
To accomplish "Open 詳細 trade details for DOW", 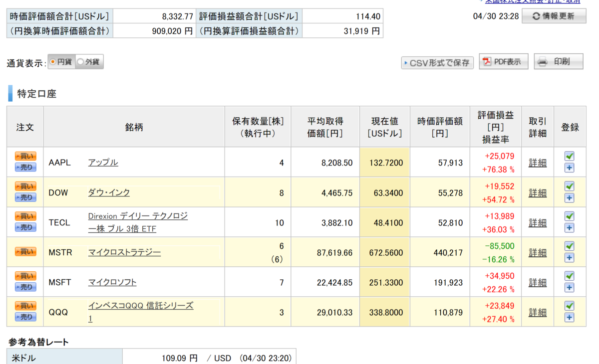I will click(538, 193).
